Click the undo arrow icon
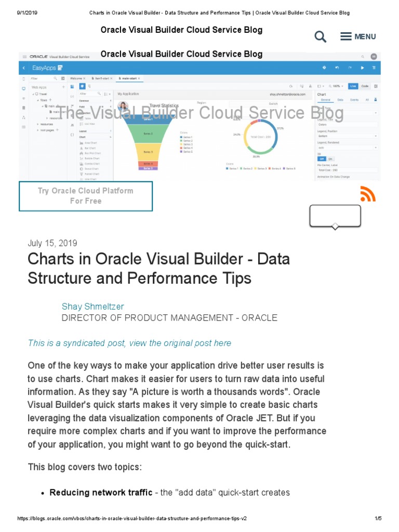This screenshot has width=399, height=532. click(x=337, y=68)
